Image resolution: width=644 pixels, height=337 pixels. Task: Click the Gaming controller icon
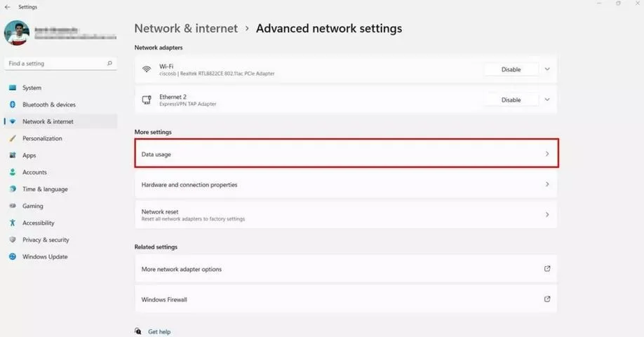pos(13,206)
